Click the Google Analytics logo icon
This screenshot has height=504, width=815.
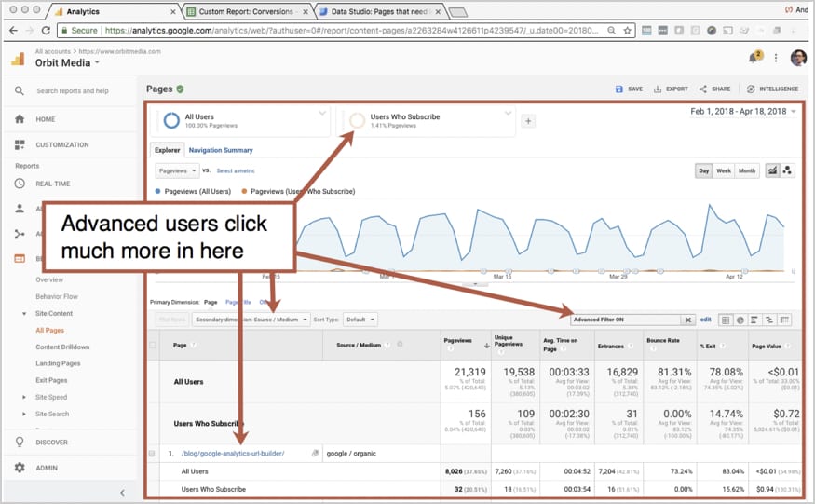[19, 59]
